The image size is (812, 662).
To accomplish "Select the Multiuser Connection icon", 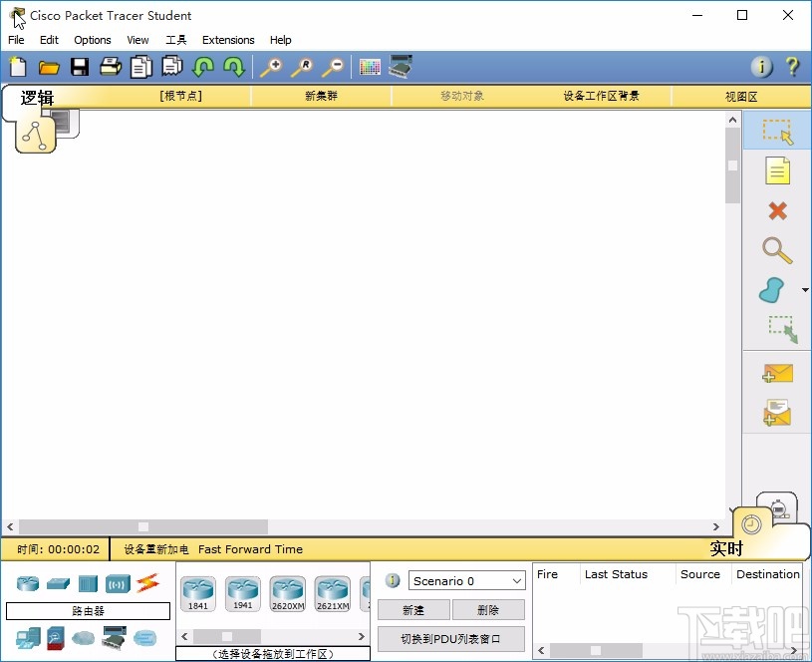I will point(144,638).
